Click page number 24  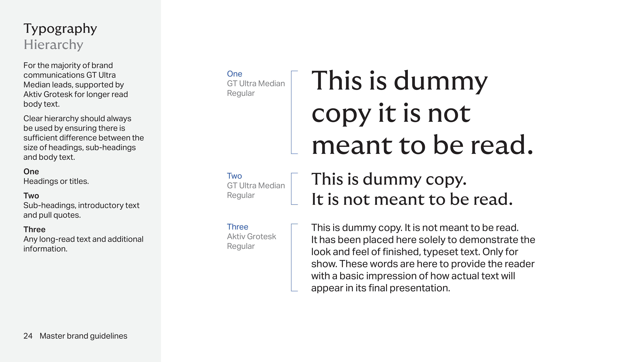point(28,336)
